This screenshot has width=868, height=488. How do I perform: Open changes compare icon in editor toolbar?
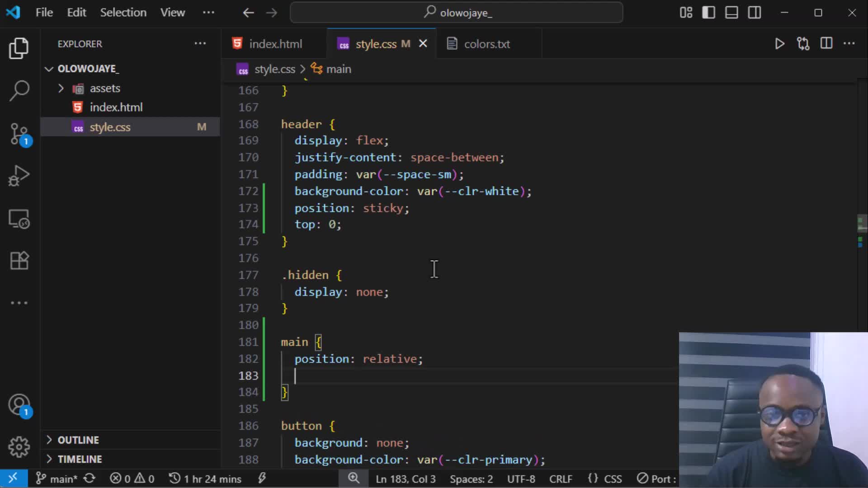(x=803, y=44)
